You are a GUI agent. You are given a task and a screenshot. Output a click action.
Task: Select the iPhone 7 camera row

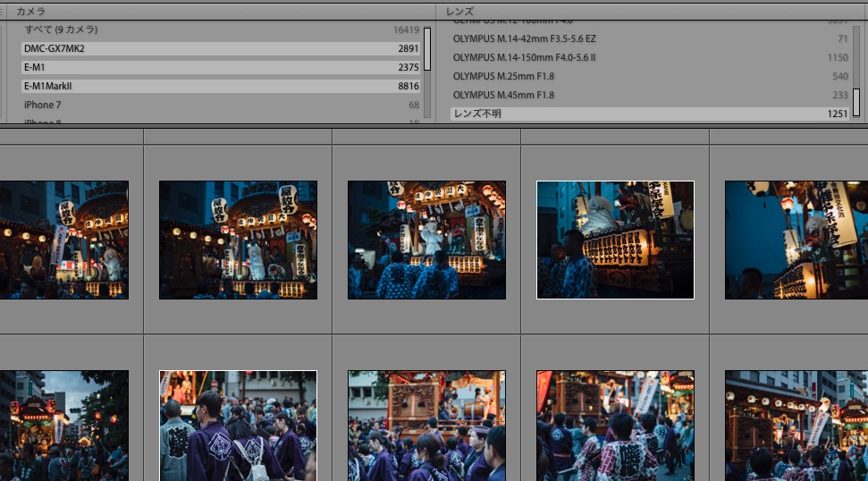tap(221, 105)
